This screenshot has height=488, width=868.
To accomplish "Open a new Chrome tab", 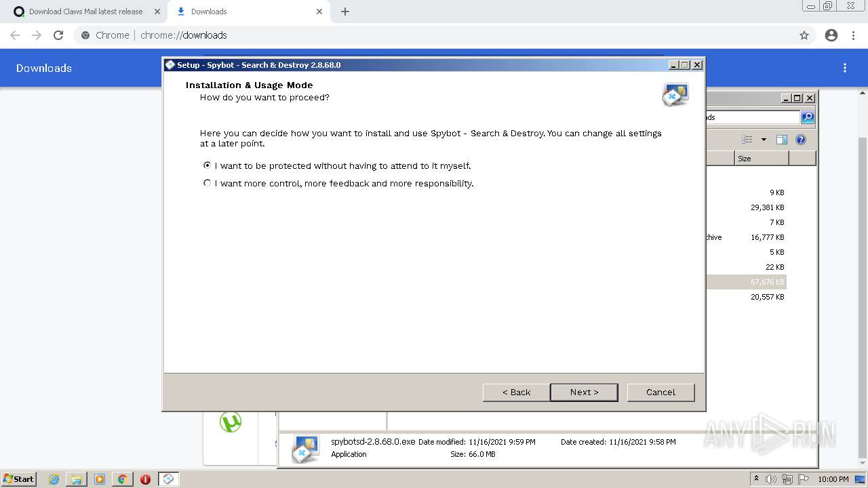I will pyautogui.click(x=345, y=12).
